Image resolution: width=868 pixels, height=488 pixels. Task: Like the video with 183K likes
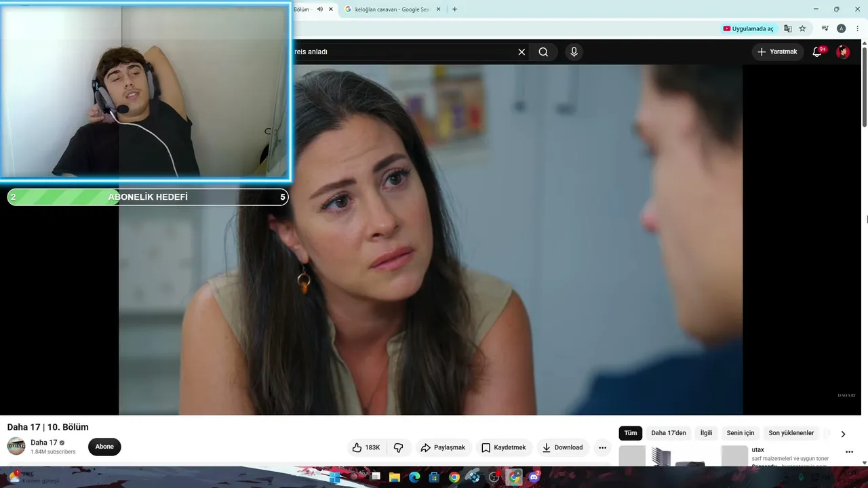(x=366, y=447)
